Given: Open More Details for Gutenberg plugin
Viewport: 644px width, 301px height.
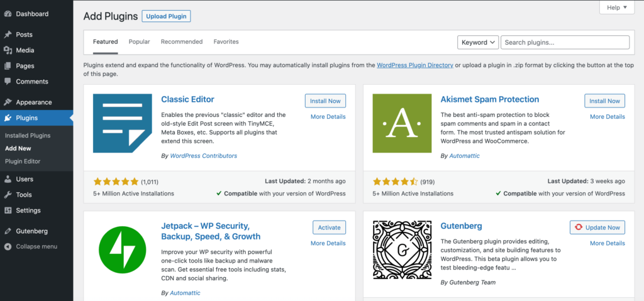Looking at the screenshot, I should coord(608,243).
